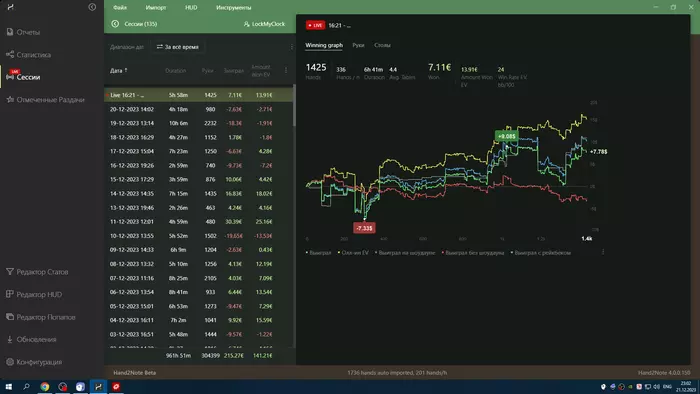Open the options menu beside date range

(292, 47)
